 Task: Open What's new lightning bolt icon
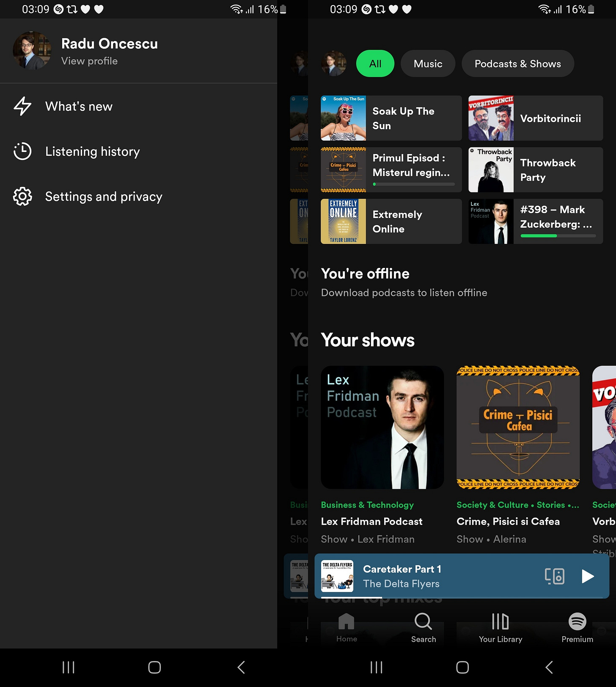click(x=22, y=106)
